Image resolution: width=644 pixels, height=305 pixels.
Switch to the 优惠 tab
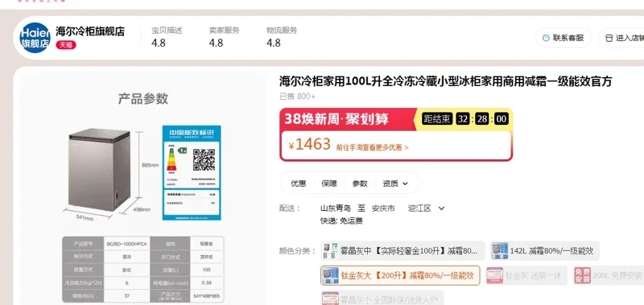(x=299, y=183)
